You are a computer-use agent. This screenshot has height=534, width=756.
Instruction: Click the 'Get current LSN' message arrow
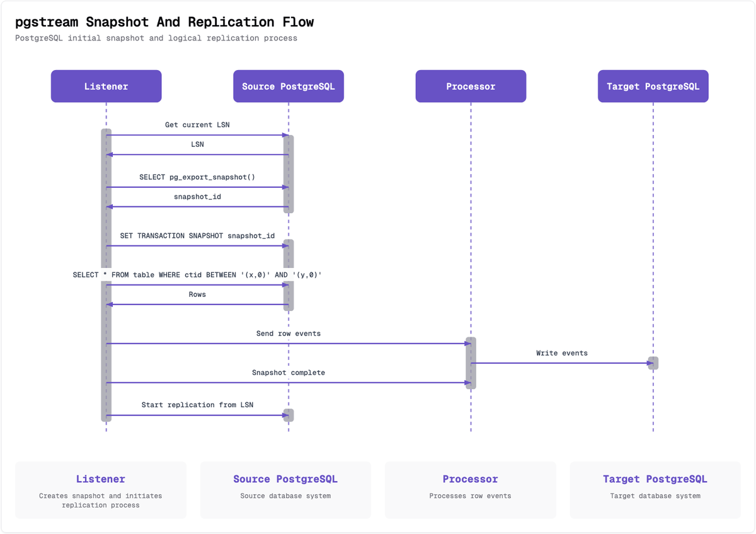[197, 134]
